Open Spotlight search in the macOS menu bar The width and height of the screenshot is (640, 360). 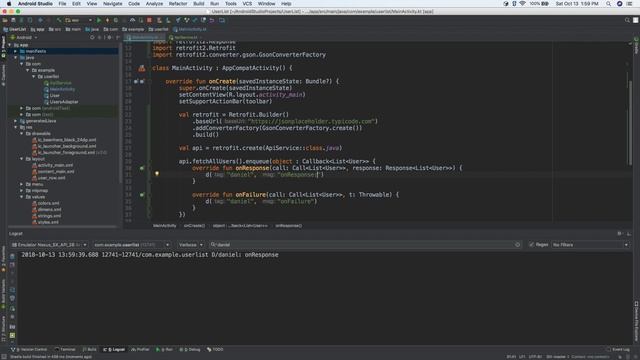tap(608, 4)
